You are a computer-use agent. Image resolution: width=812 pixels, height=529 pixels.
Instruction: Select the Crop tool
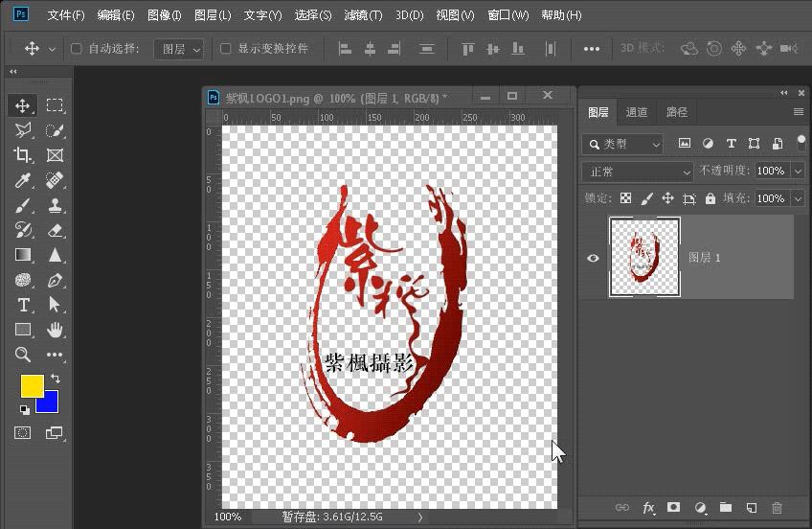(22, 155)
